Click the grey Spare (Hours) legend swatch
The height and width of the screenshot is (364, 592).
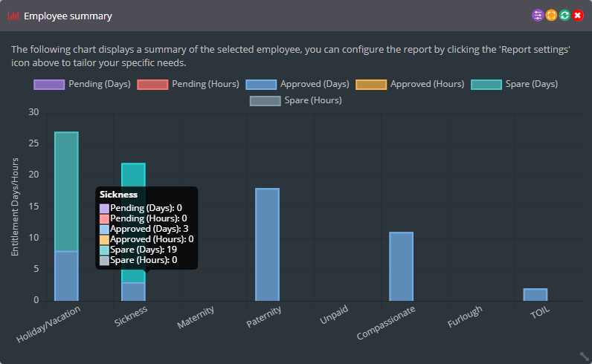(x=265, y=101)
